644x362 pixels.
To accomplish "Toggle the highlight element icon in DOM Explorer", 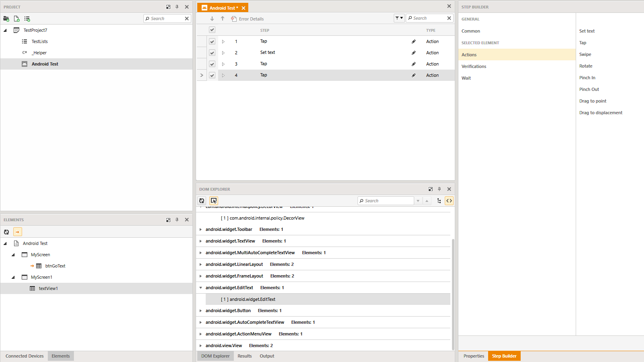I will (x=214, y=201).
